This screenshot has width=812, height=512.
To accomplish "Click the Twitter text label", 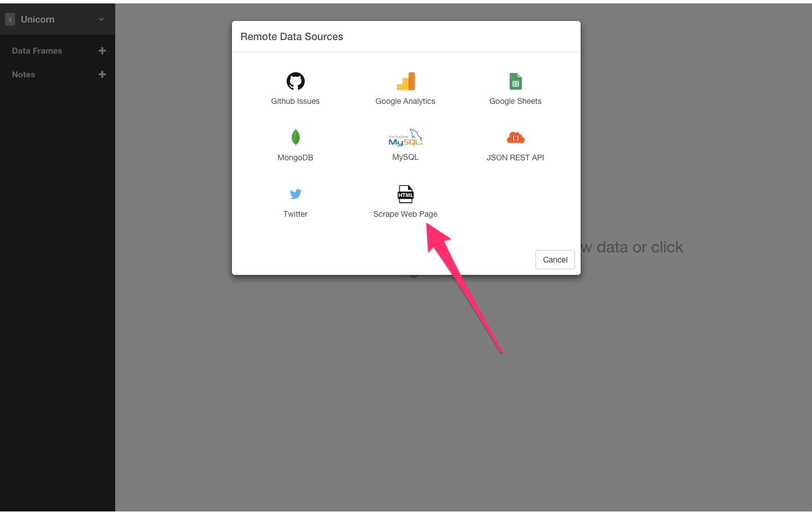I will pos(295,214).
